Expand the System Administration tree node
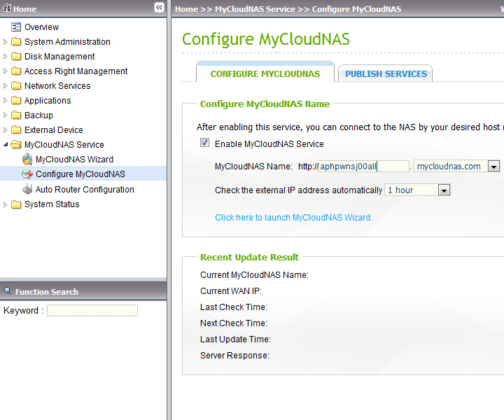 pyautogui.click(x=6, y=42)
